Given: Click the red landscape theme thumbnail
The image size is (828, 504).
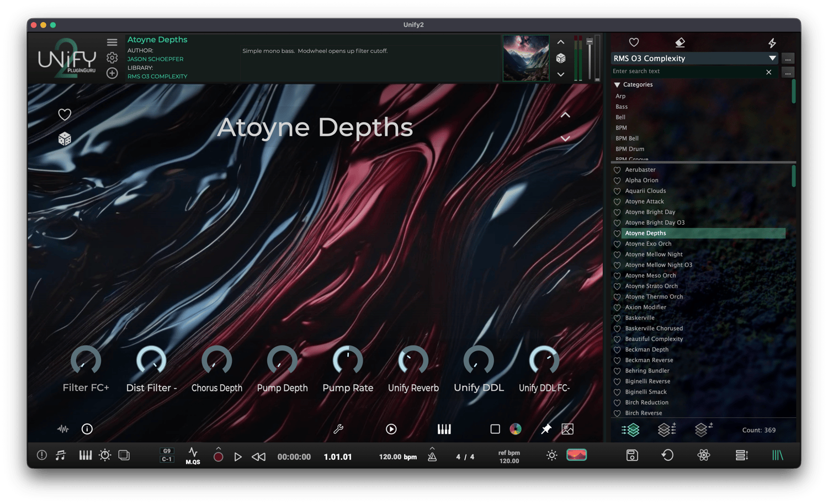Looking at the screenshot, I should click(577, 455).
